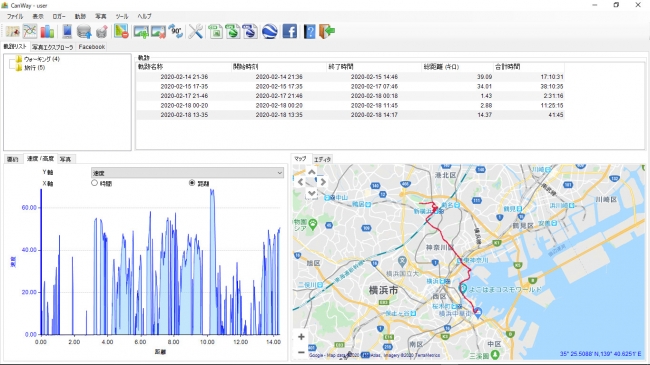Select track row 2020-02-18 13-35
Screen dimensions: 650x365
(x=350, y=115)
